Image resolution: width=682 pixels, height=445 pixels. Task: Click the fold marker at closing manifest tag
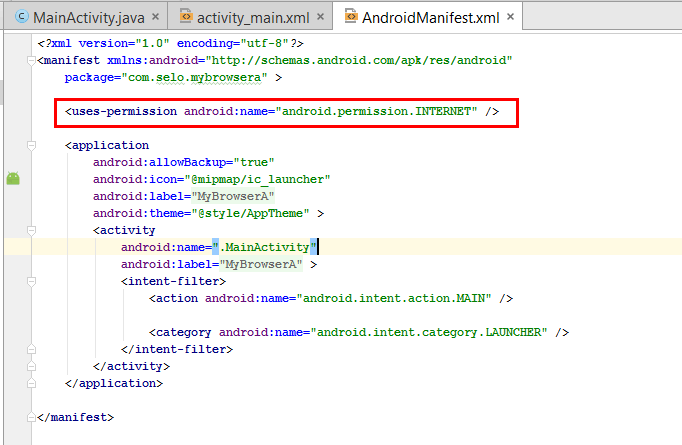(x=31, y=417)
